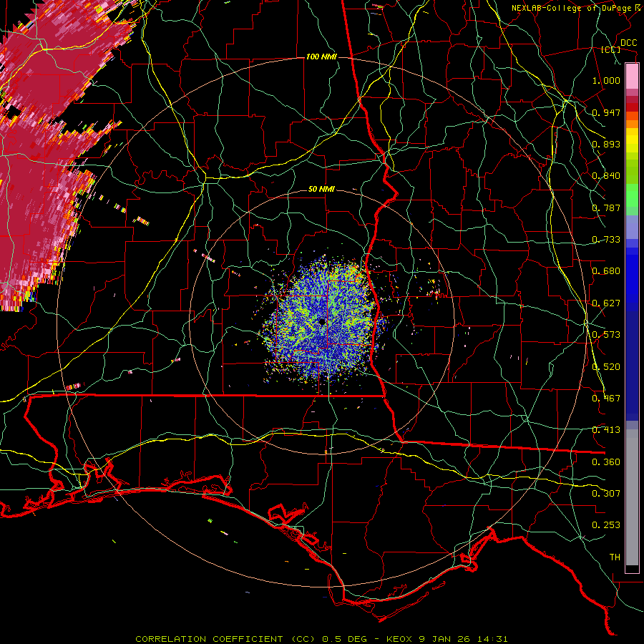Pick the dark navy segment of color bar
The image size is (644, 644).
coord(632,361)
